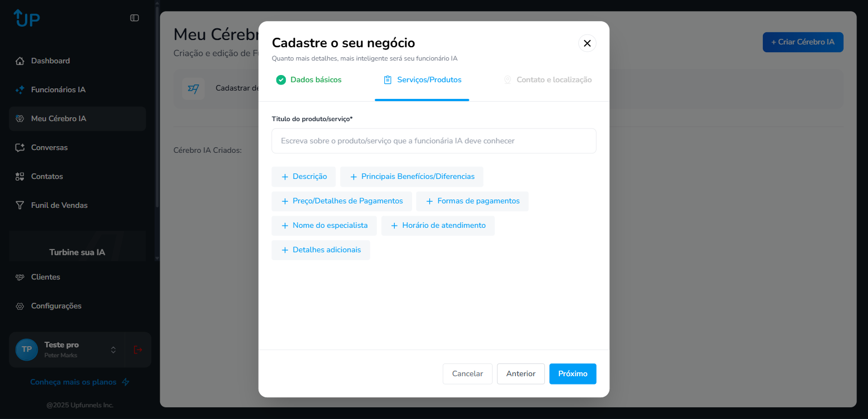Switch to Dados básicos tab
Screen dimensions: 868x419
coord(309,80)
